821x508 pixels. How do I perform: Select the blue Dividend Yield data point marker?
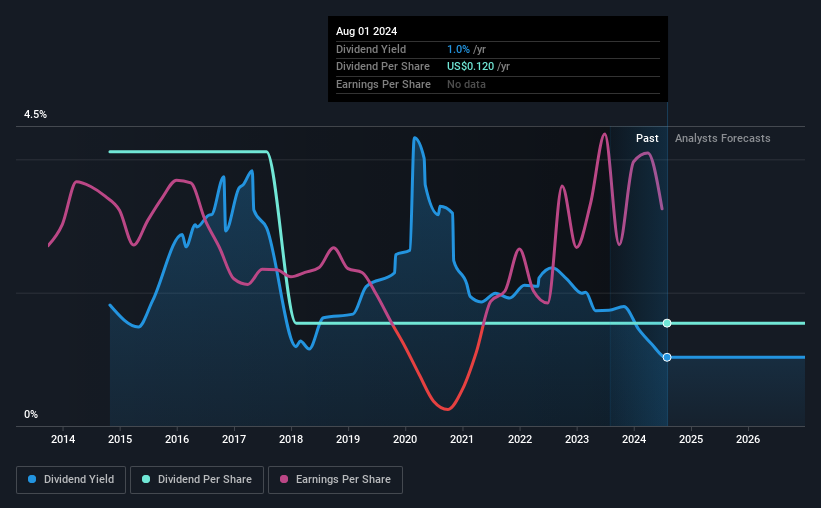tap(667, 357)
